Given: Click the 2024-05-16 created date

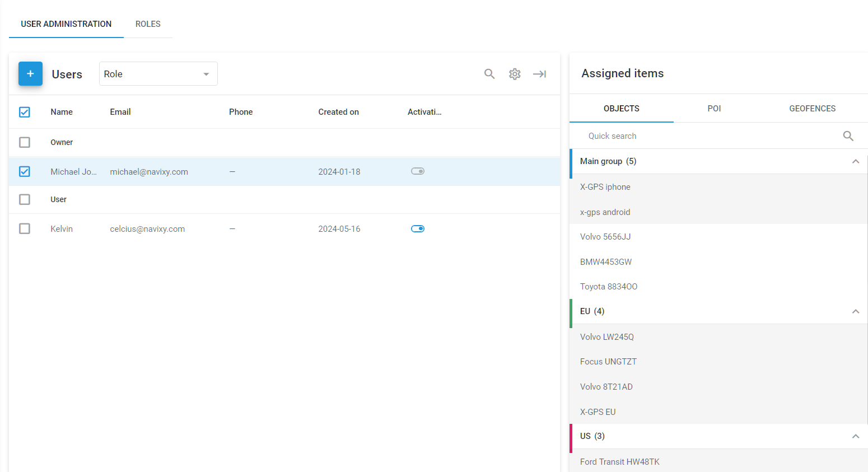Looking at the screenshot, I should tap(339, 229).
